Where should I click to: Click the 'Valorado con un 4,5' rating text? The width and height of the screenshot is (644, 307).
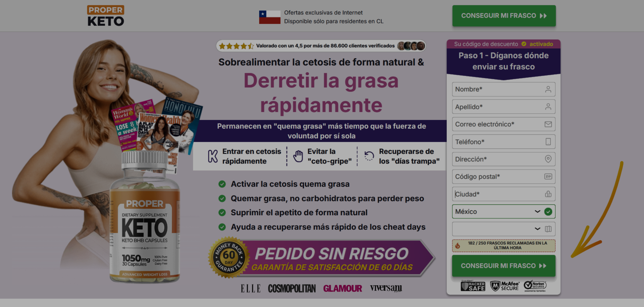(x=325, y=46)
